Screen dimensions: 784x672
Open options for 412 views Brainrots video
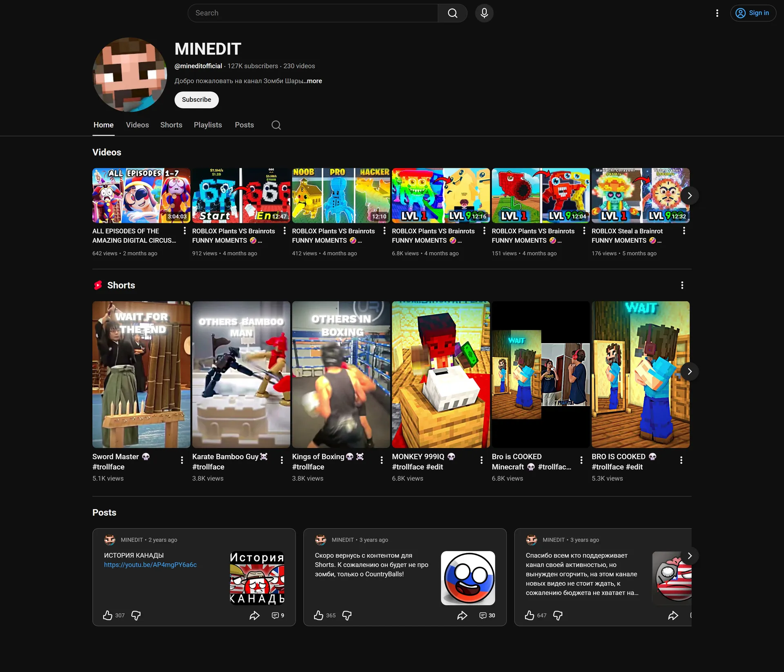tap(384, 231)
